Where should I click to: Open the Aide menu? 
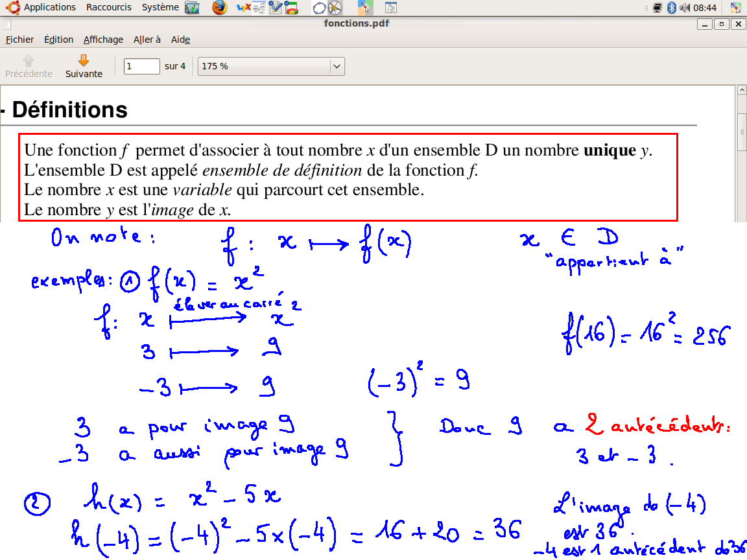pos(180,40)
